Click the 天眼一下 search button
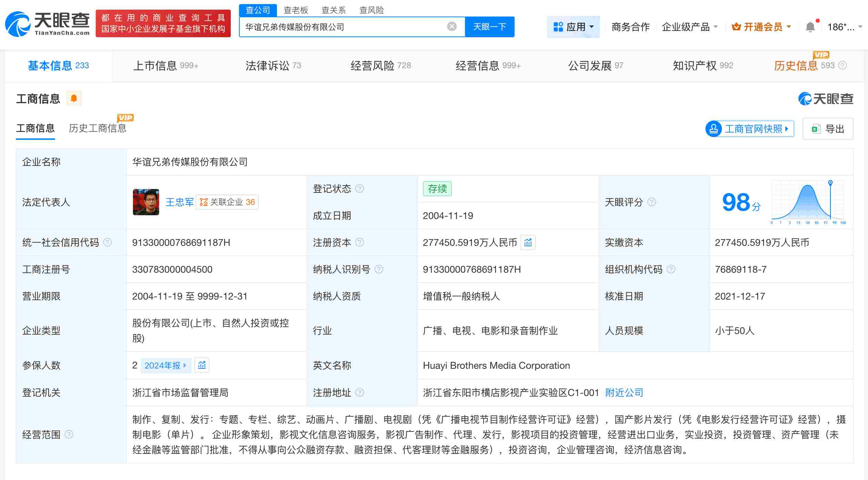Image resolution: width=868 pixels, height=480 pixels. pyautogui.click(x=490, y=27)
